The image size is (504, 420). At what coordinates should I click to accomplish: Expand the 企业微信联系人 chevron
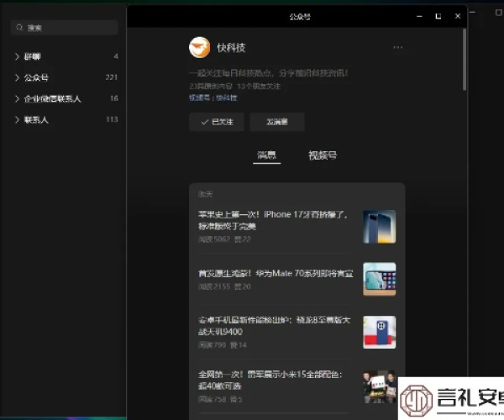pos(17,98)
